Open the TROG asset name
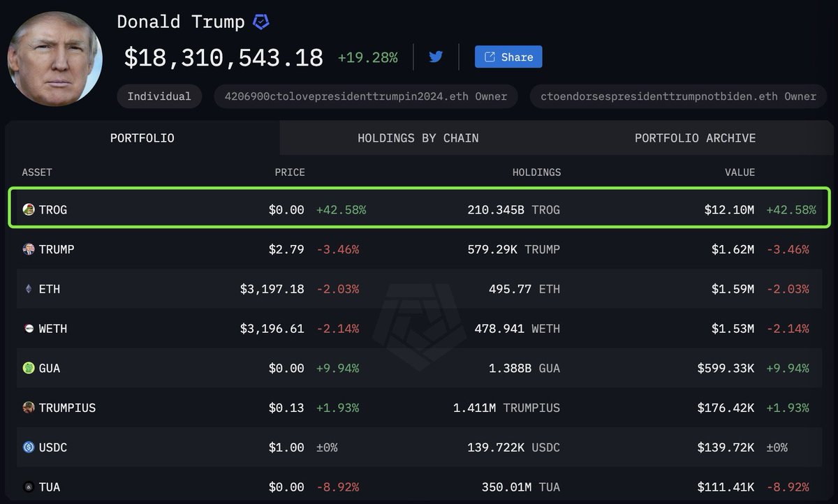This screenshot has height=504, width=838. 53,209
